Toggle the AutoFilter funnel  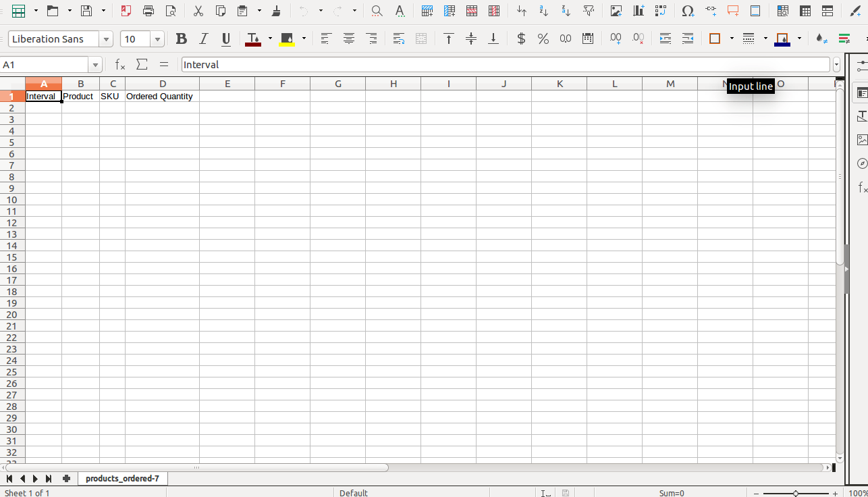coord(589,11)
